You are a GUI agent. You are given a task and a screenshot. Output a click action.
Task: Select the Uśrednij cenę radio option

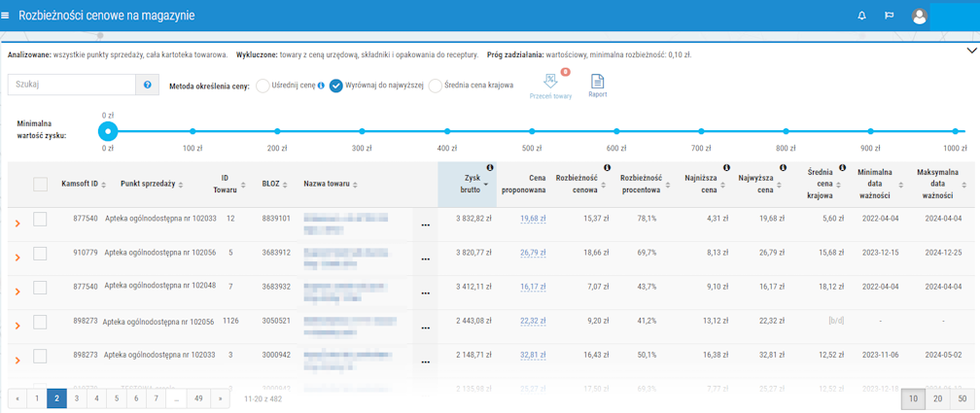click(x=262, y=86)
